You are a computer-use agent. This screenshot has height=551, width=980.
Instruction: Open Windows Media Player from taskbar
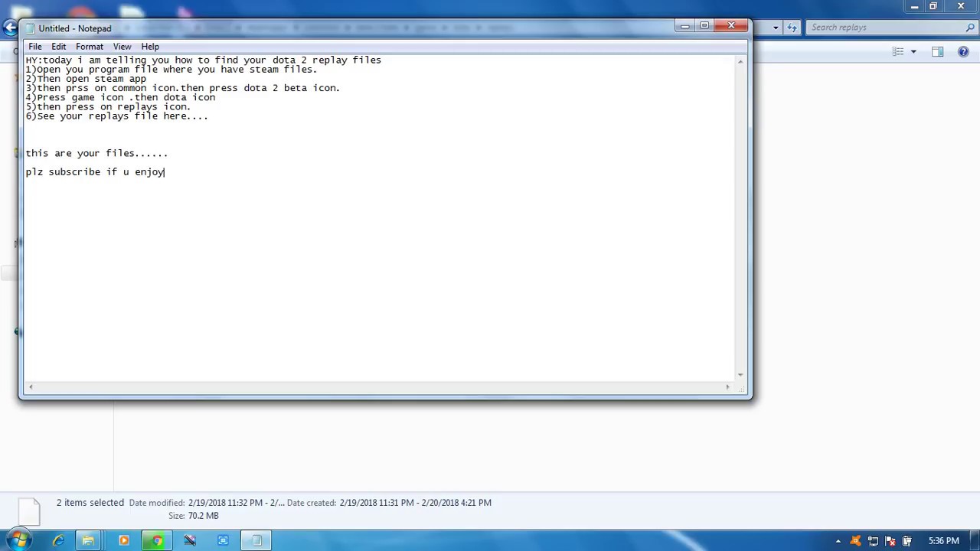click(x=124, y=540)
